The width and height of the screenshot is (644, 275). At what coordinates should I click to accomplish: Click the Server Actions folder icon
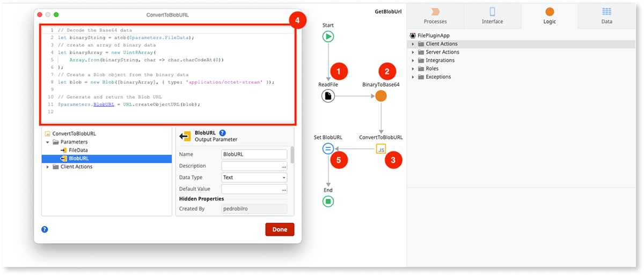[421, 52]
